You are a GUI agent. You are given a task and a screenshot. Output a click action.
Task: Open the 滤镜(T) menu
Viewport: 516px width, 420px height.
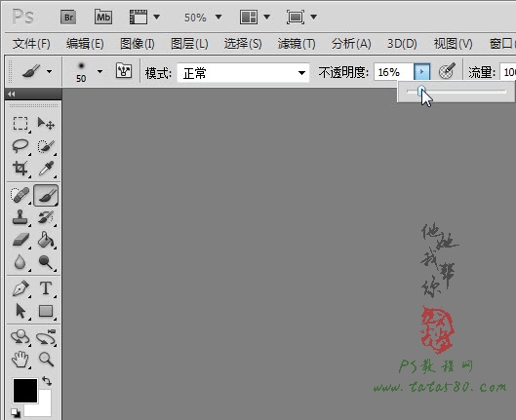(297, 44)
